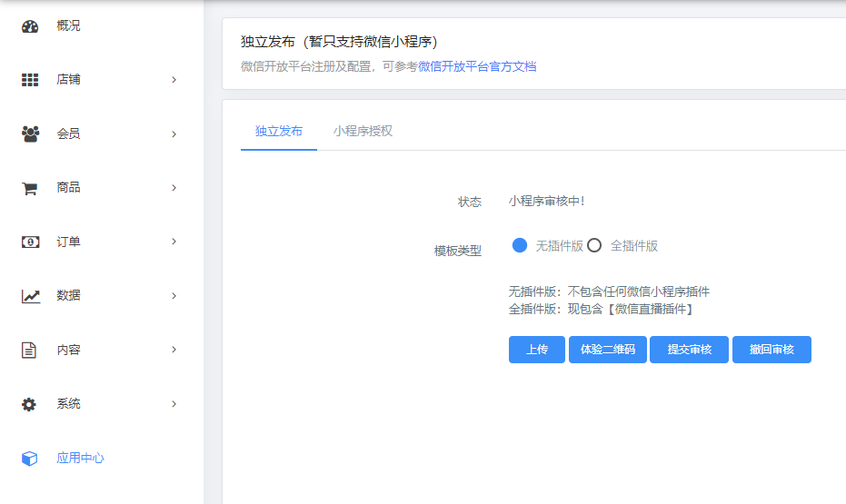Select the 全插件版 radio option

595,245
